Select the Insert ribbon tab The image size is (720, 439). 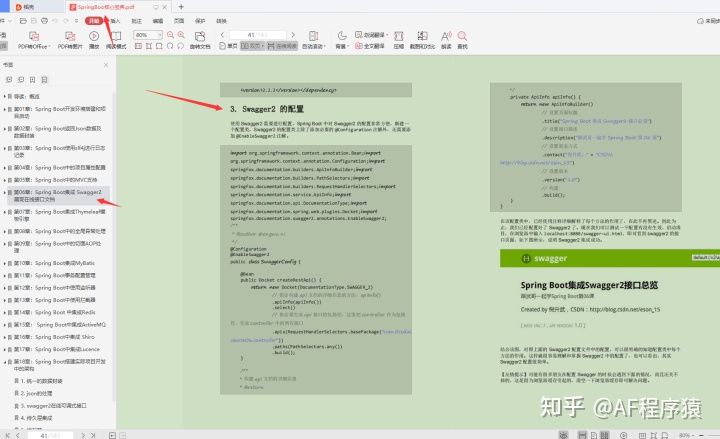pos(115,21)
